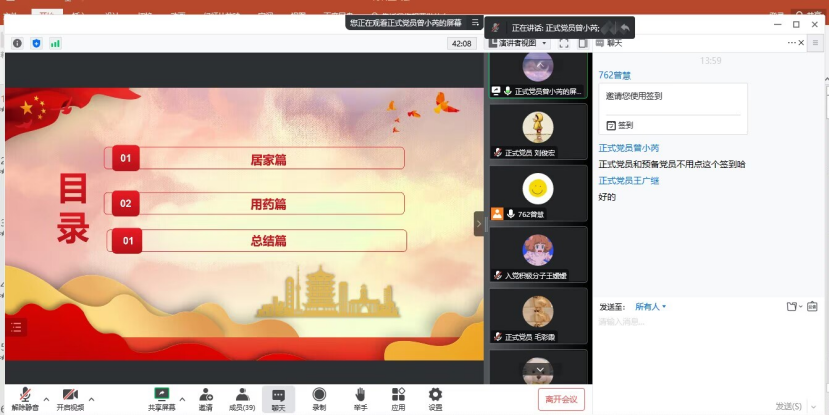Open the 演讲者视图 view layout menu
This screenshot has height=415, width=830.
tap(517, 43)
